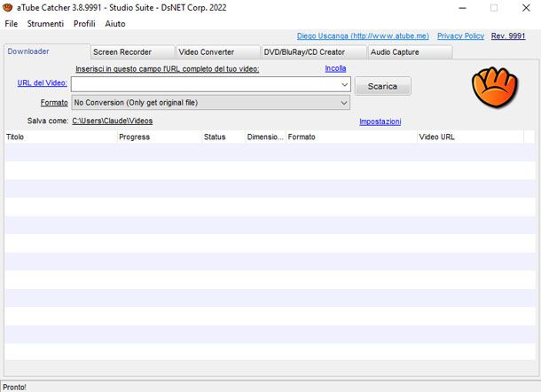Image resolution: width=541 pixels, height=392 pixels.
Task: Click the URL instruction text above field
Action: (x=168, y=69)
